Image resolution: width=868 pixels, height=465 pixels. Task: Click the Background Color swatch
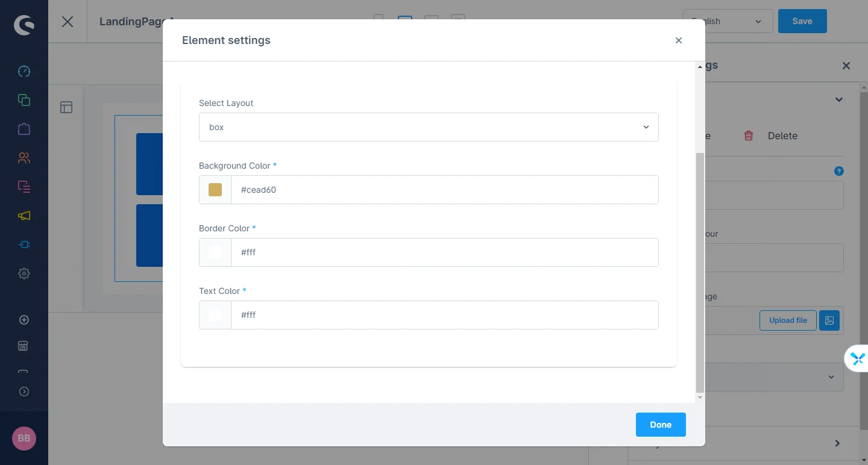(215, 190)
